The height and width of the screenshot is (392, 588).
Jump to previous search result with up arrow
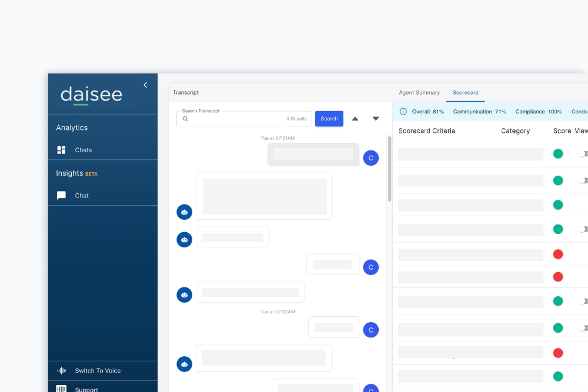click(x=355, y=119)
